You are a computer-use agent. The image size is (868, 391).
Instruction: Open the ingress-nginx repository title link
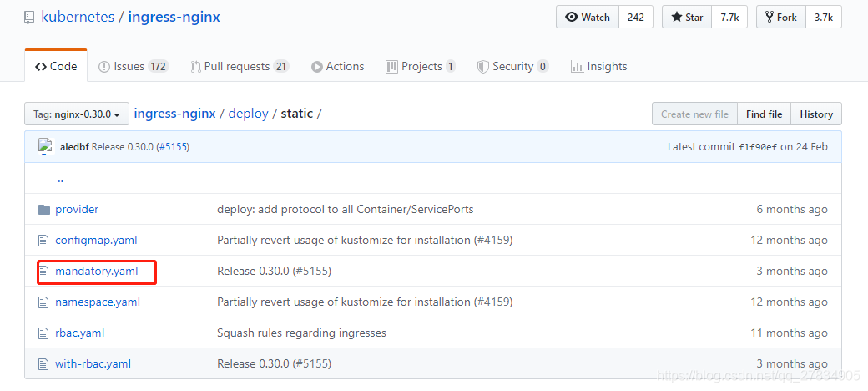coord(174,17)
